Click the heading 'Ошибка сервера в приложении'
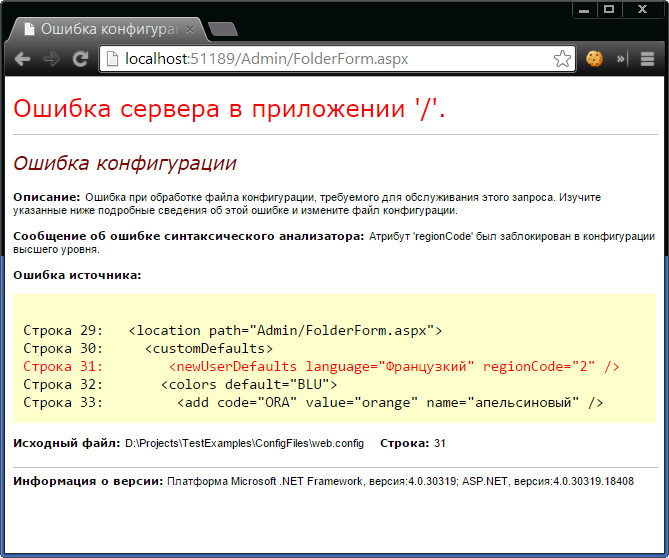669x558 pixels. [230, 108]
